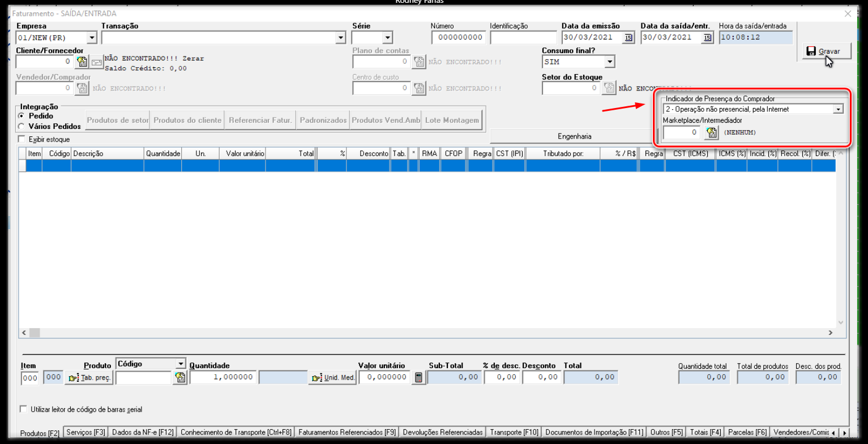The width and height of the screenshot is (868, 444).
Task: Expand the Consumo final dropdown
Action: click(609, 62)
